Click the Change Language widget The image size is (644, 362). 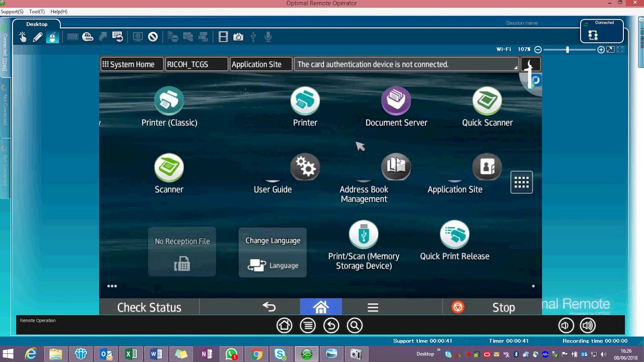click(x=273, y=252)
